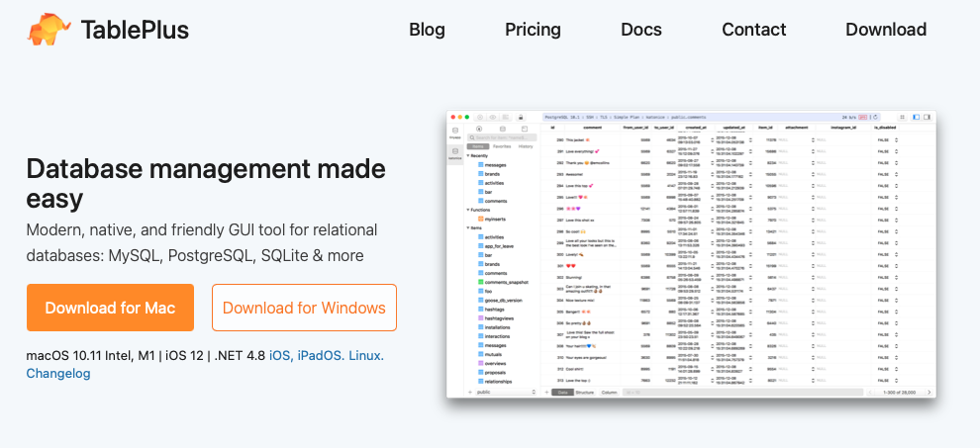This screenshot has height=448, width=980.
Task: Click the eye icon in app screenshot toolbar
Action: pyautogui.click(x=493, y=117)
